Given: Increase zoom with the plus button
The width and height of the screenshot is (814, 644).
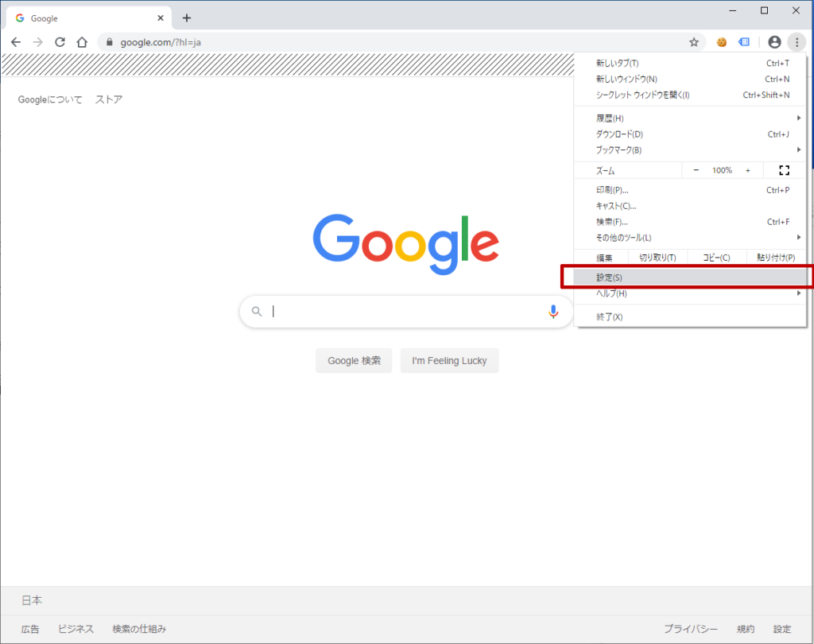Looking at the screenshot, I should [748, 170].
